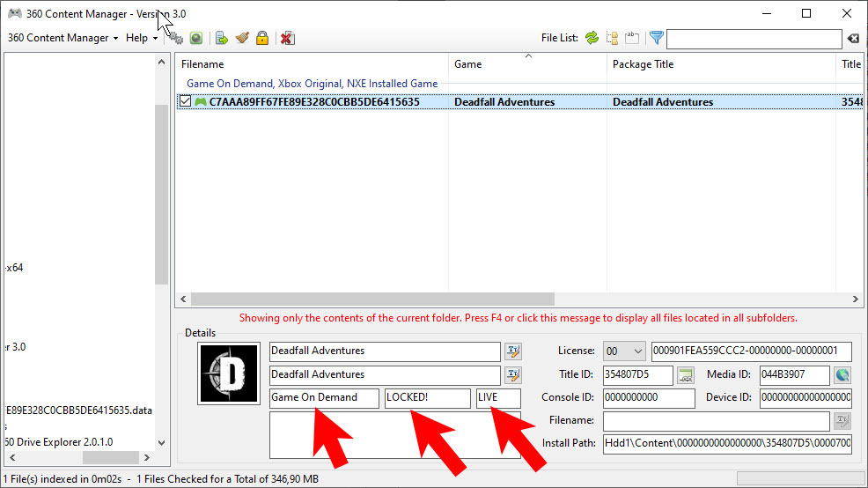Click the 'ab' rename folder icon
Viewport: 868px width, 488px height.
(631, 38)
